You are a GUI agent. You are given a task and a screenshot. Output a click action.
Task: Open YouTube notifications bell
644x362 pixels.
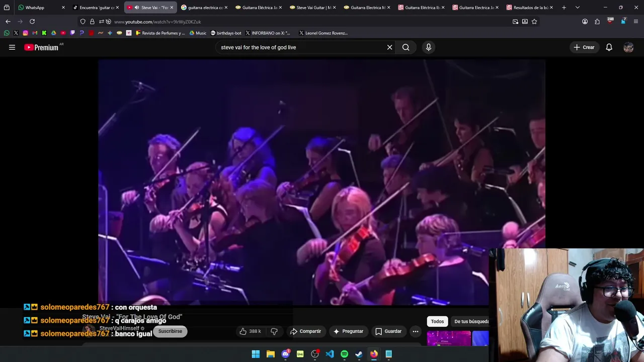[609, 47]
